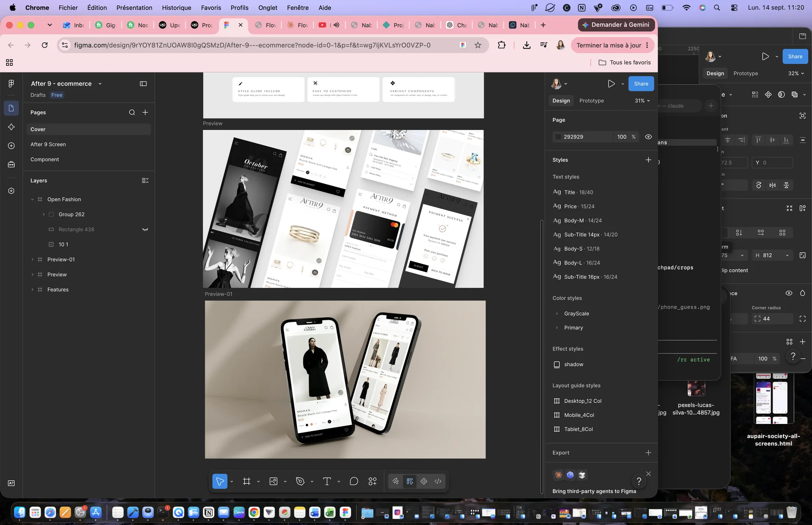812x525 pixels.
Task: Open Tous les favoris folder
Action: [625, 63]
